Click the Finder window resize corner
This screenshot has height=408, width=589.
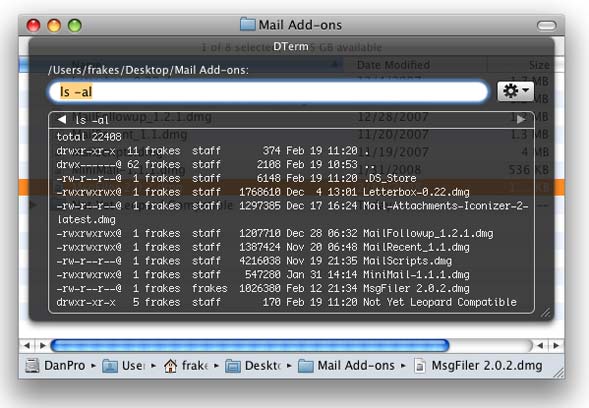(558, 373)
